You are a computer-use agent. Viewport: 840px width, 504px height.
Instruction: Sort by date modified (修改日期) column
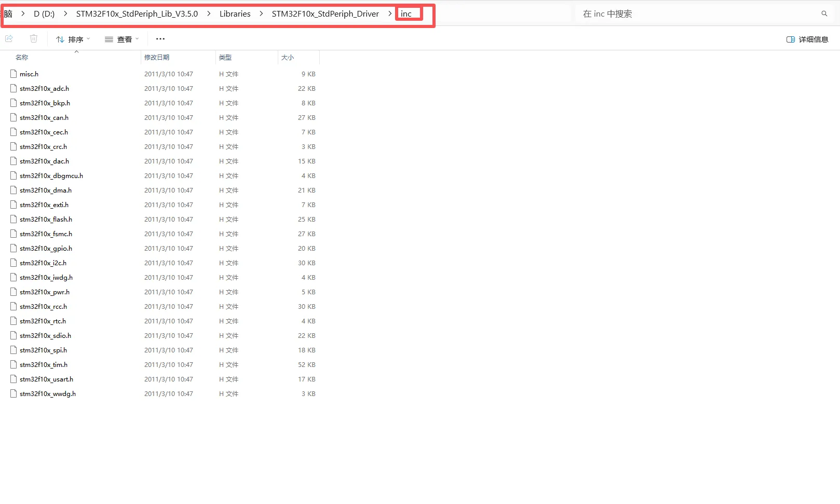click(157, 58)
